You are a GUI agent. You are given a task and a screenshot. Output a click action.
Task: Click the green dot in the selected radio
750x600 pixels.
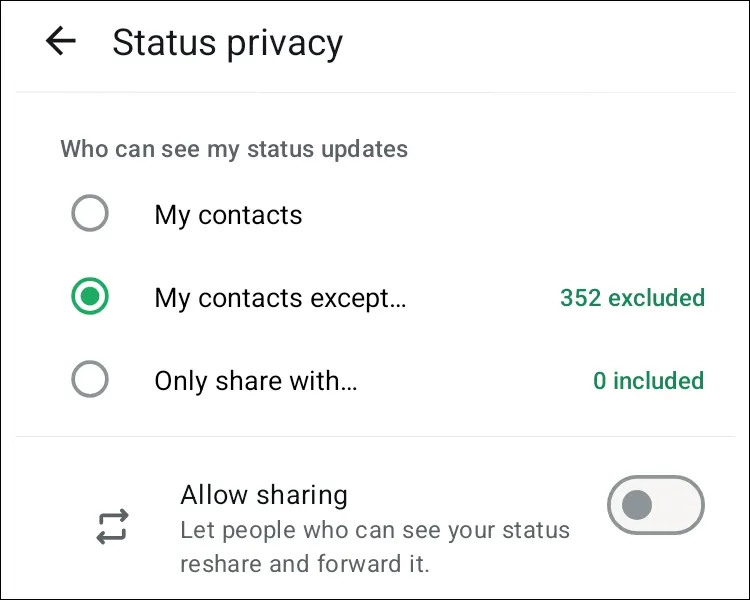90,297
